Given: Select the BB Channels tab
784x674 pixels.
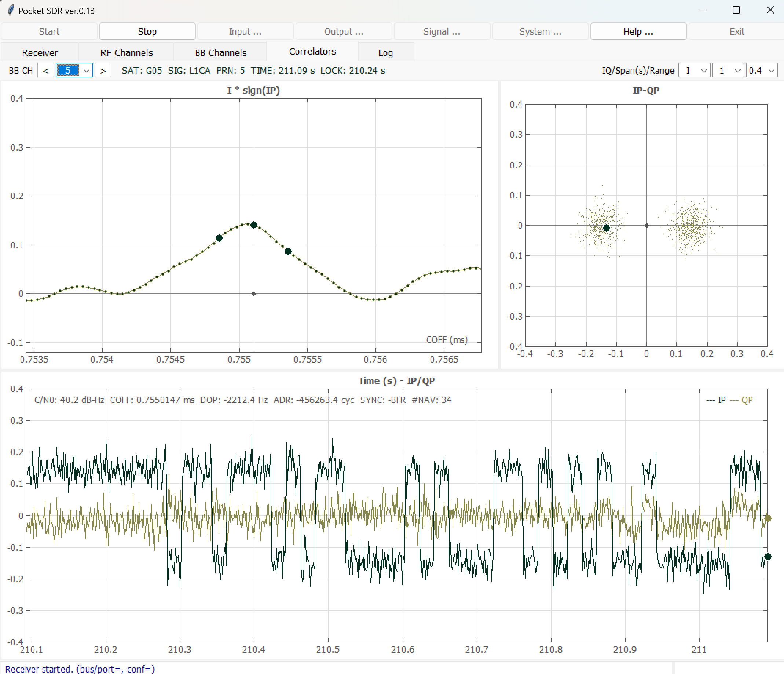Looking at the screenshot, I should pyautogui.click(x=221, y=52).
